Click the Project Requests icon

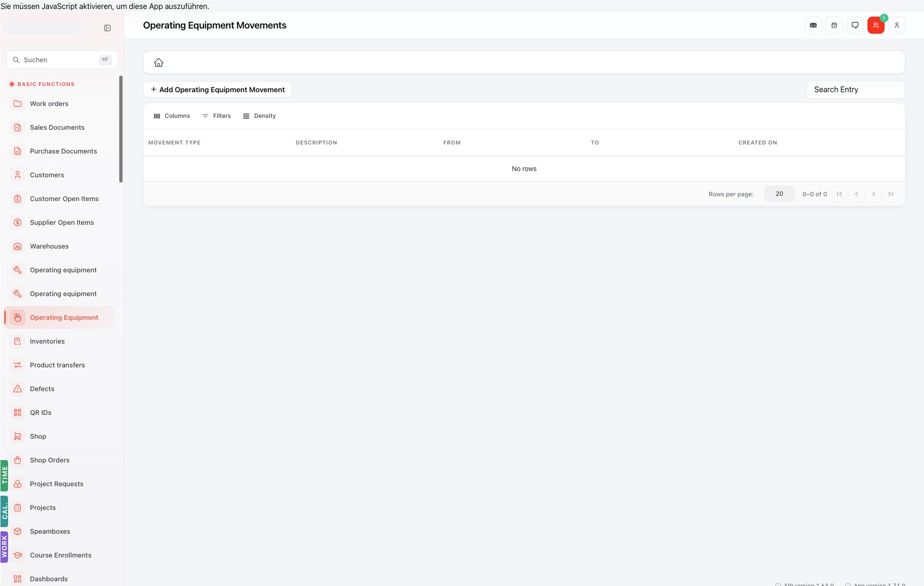(x=18, y=484)
